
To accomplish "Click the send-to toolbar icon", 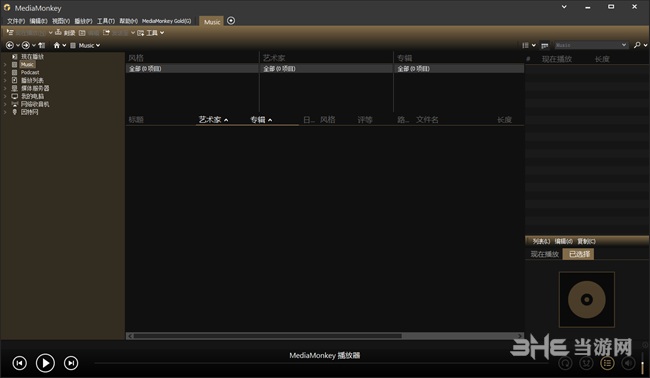I will click(106, 32).
